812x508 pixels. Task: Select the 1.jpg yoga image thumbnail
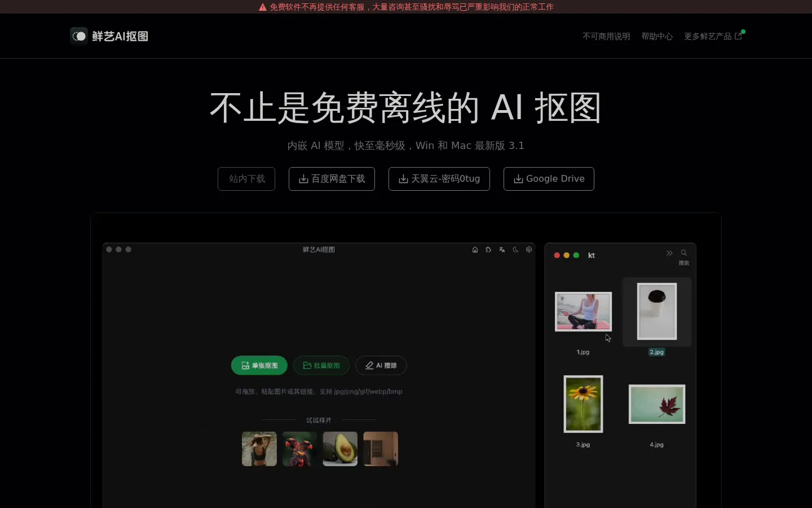pos(583,312)
